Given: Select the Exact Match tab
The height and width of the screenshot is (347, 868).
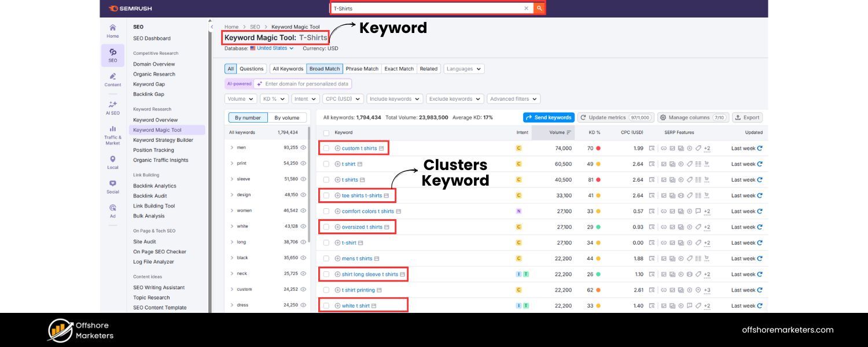Looking at the screenshot, I should click(399, 68).
